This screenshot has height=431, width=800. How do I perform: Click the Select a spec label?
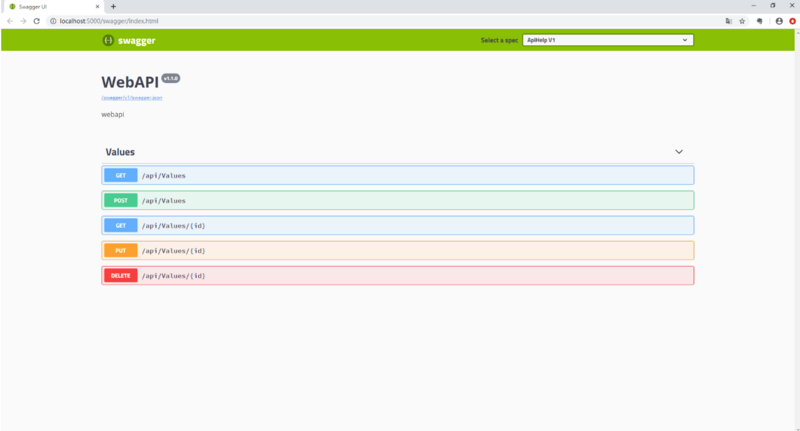tap(499, 40)
